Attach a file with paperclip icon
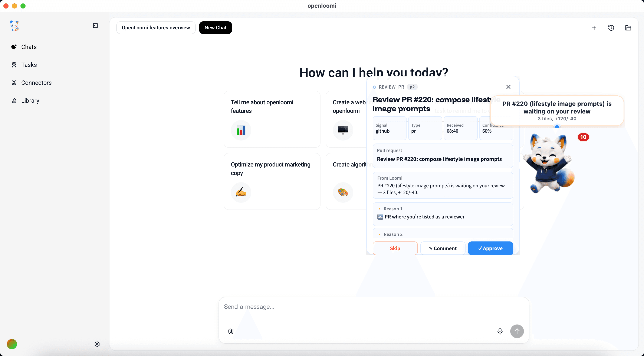This screenshot has width=644, height=356. [231, 331]
